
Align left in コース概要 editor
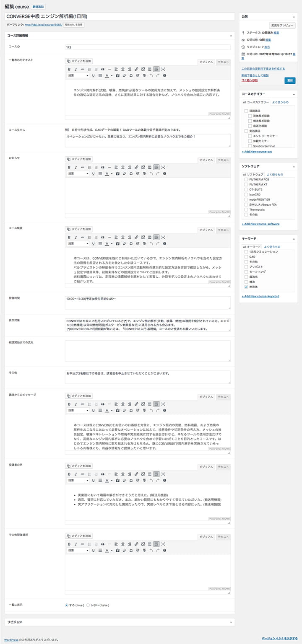pos(116,237)
